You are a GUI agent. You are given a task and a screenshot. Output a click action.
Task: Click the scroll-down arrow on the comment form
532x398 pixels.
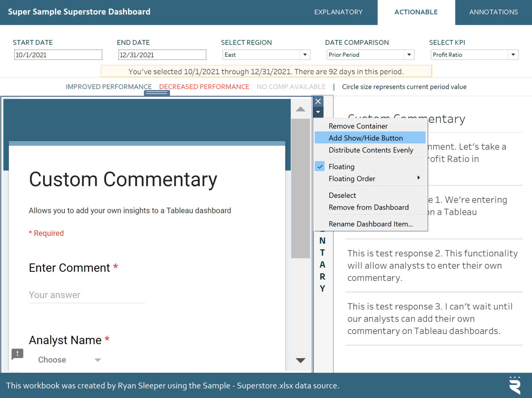point(300,360)
